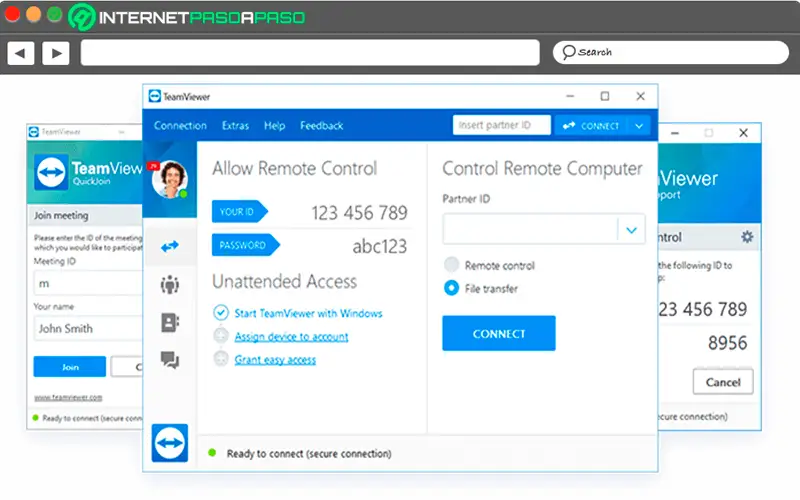Click the TeamViewer logo at sidebar bottom
Image resolution: width=800 pixels, height=500 pixels.
[x=169, y=442]
